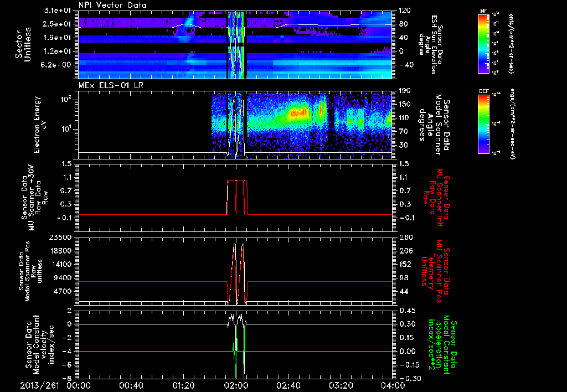Click the NF color scale bar
Viewport: 567px width, 392px height.
[484, 43]
